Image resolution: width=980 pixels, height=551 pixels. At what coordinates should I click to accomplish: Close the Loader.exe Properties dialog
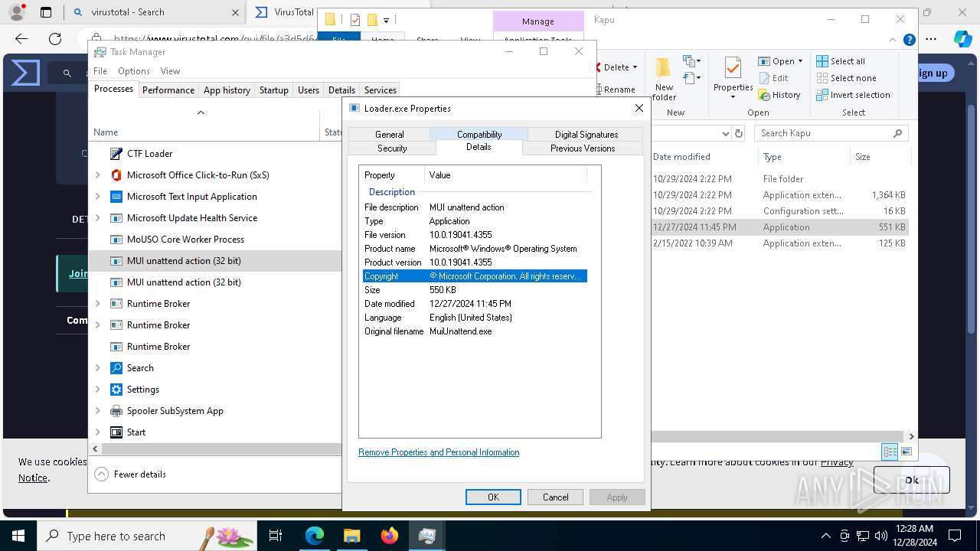click(x=639, y=108)
